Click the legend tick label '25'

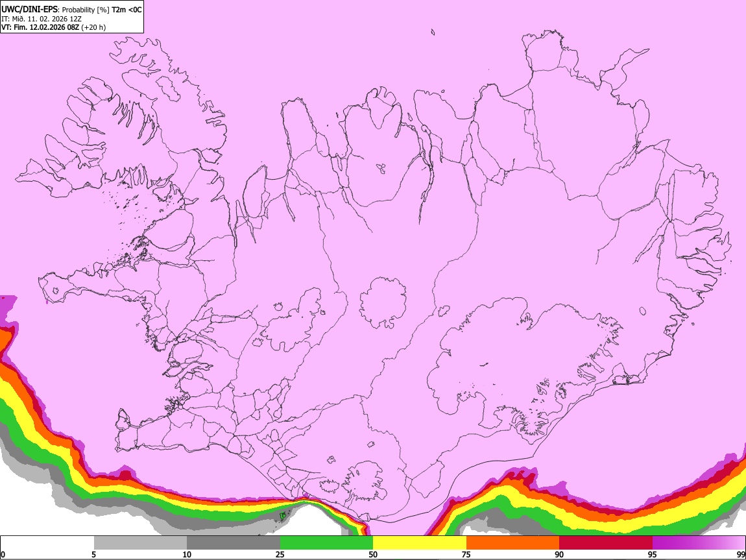pos(280,555)
